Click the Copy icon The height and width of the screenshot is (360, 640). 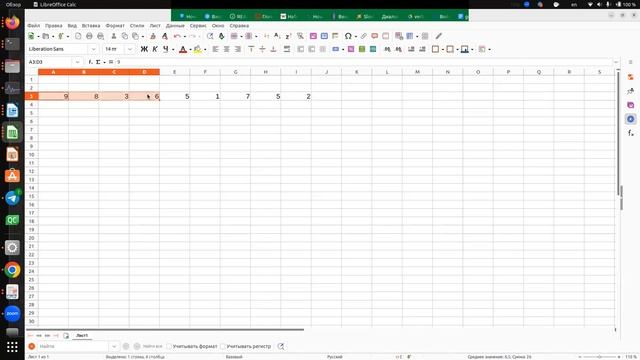pyautogui.click(x=125, y=36)
